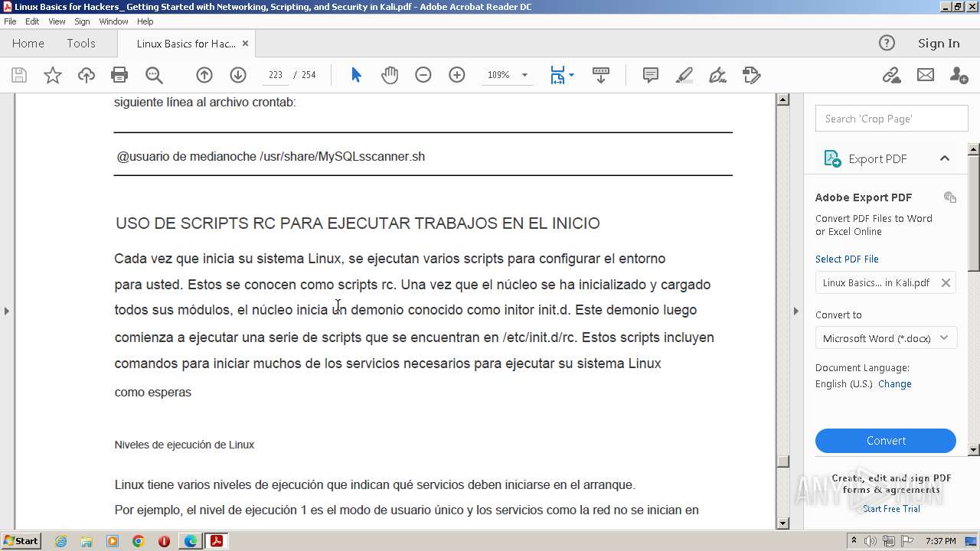Choose the selection arrow tool
980x551 pixels.
click(356, 75)
